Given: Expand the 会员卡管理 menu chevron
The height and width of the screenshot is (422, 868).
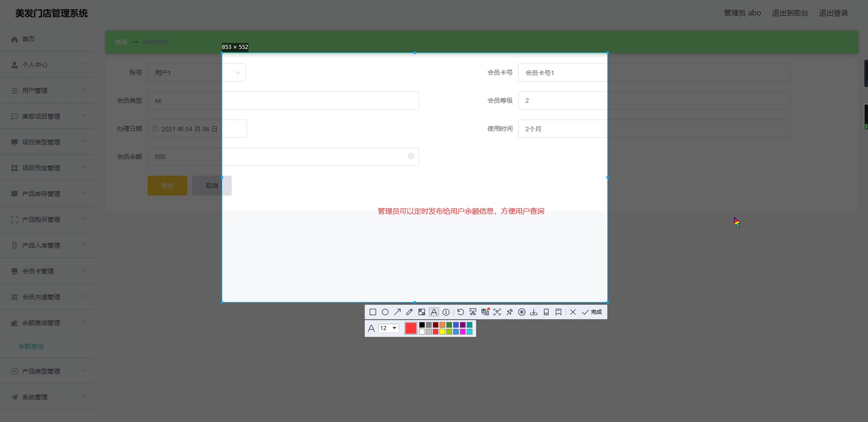Looking at the screenshot, I should (x=83, y=271).
